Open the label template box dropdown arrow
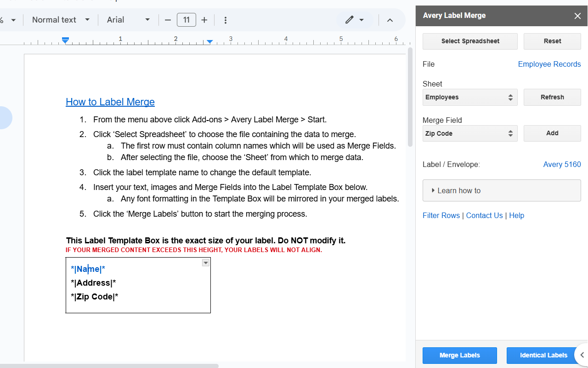 [206, 263]
